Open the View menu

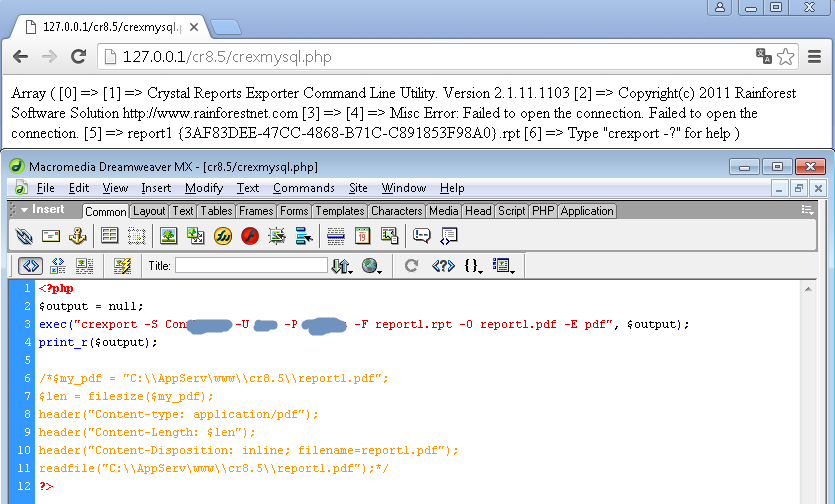115,188
